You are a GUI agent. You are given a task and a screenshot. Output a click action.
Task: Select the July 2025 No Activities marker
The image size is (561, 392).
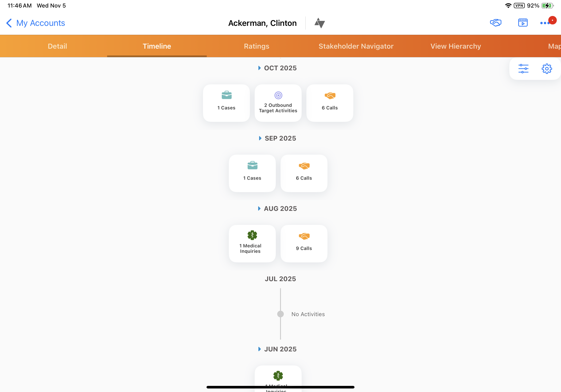pos(280,314)
